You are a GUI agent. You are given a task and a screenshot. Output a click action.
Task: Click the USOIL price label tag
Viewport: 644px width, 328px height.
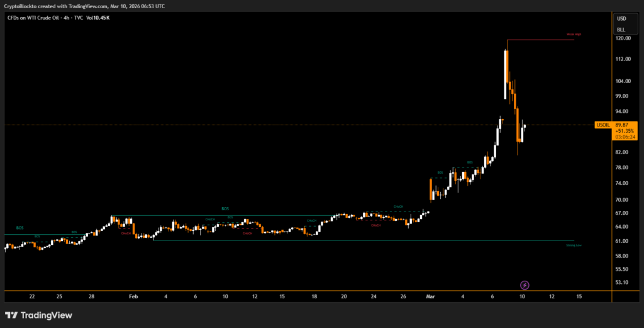602,125
